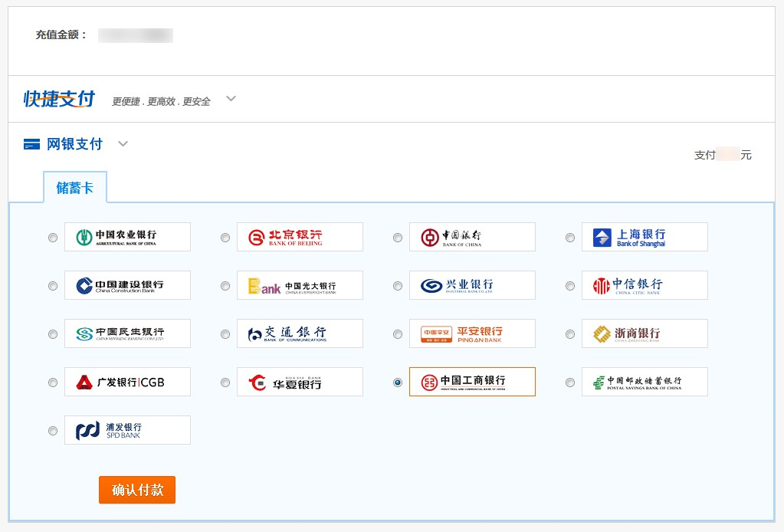Click the highlighted 中国工商银行 logo card
784x532 pixels.
point(473,382)
